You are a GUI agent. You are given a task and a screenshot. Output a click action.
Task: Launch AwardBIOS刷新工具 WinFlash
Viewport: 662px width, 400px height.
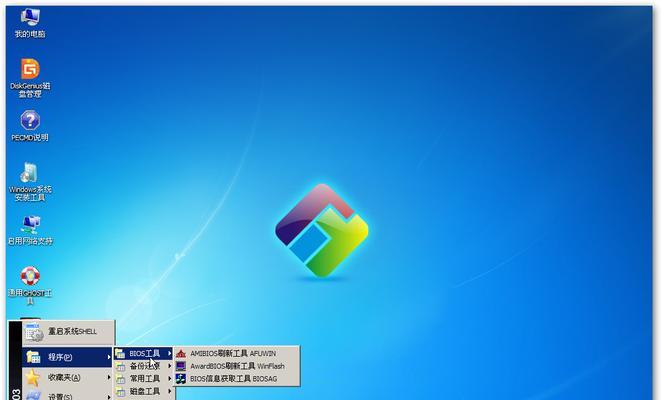pyautogui.click(x=237, y=366)
